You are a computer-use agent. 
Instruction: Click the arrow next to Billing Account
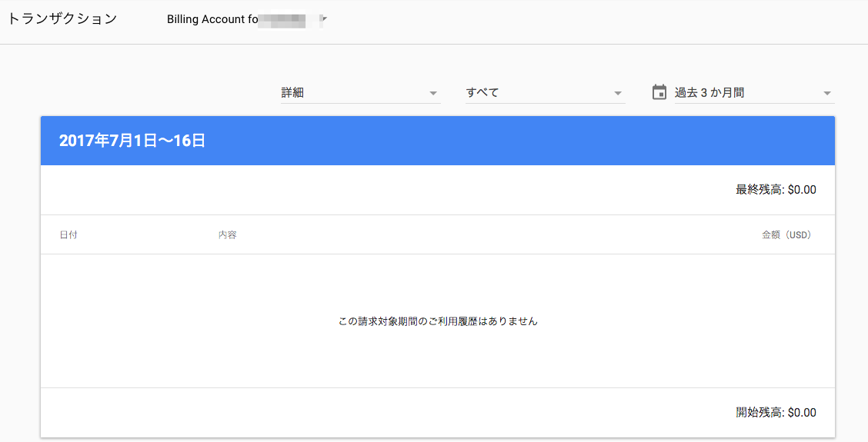click(324, 17)
